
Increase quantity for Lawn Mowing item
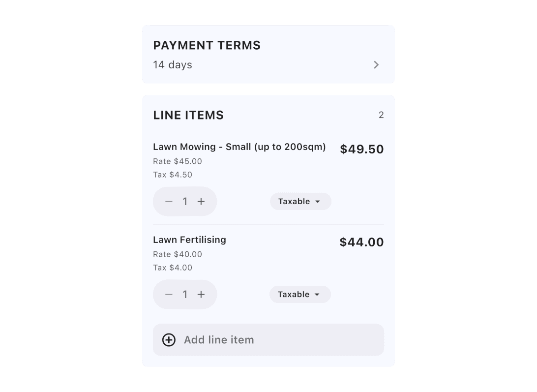tap(201, 201)
